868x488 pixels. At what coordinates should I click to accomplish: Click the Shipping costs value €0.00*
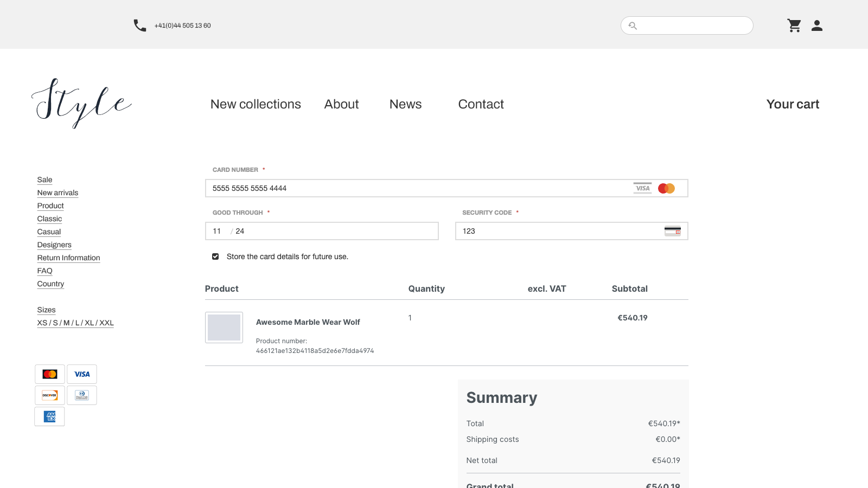(668, 439)
